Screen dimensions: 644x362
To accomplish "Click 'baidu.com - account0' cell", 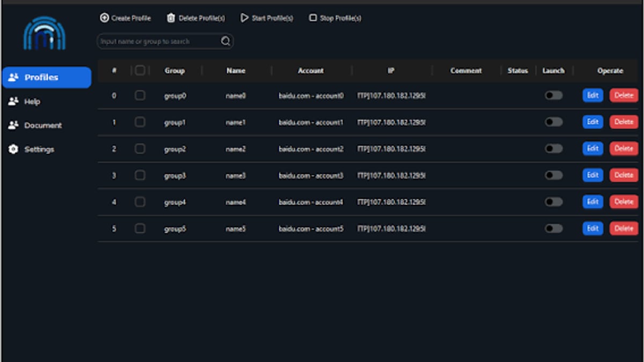I will coord(311,96).
